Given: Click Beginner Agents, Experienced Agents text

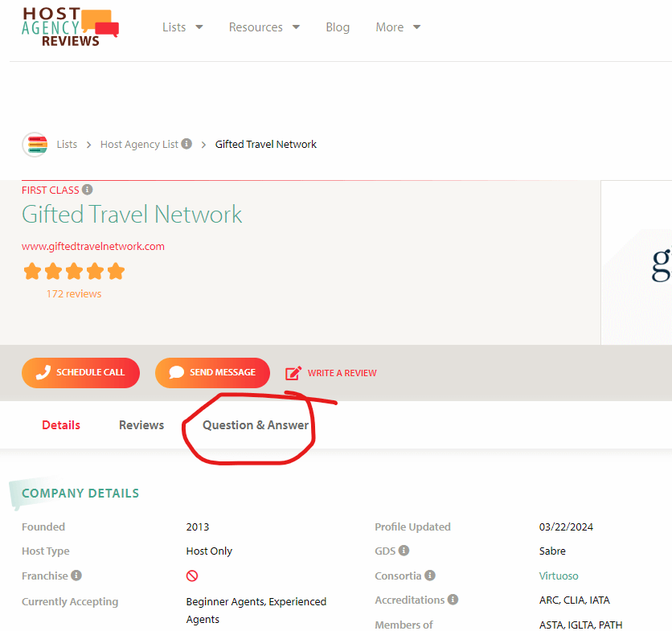Looking at the screenshot, I should 256,610.
